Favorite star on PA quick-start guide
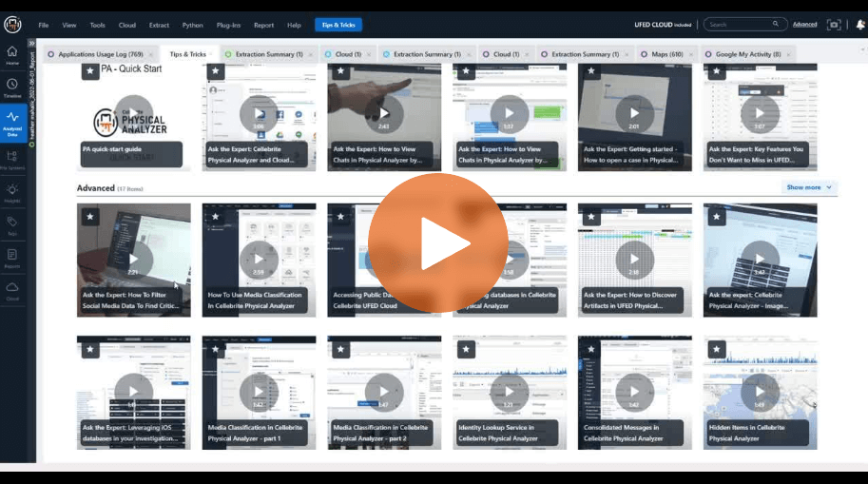The height and width of the screenshot is (484, 868). tap(90, 71)
